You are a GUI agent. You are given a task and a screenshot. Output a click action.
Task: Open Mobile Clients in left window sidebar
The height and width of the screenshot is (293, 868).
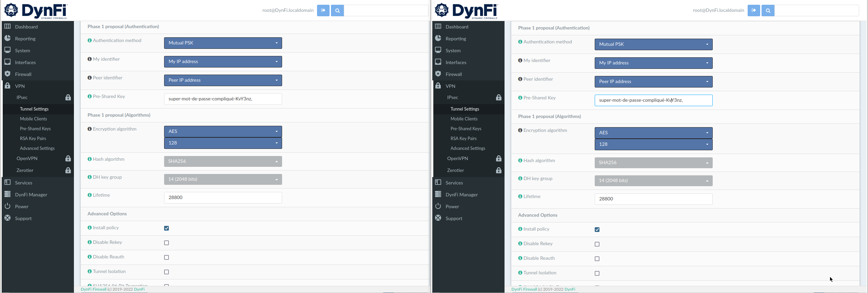pyautogui.click(x=33, y=119)
